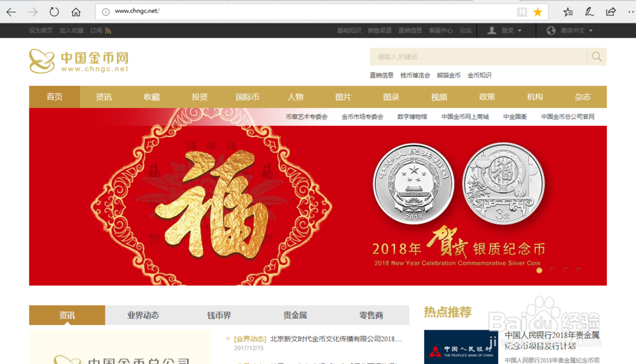Open the 投资 navigation item
The height and width of the screenshot is (364, 636).
coord(200,97)
